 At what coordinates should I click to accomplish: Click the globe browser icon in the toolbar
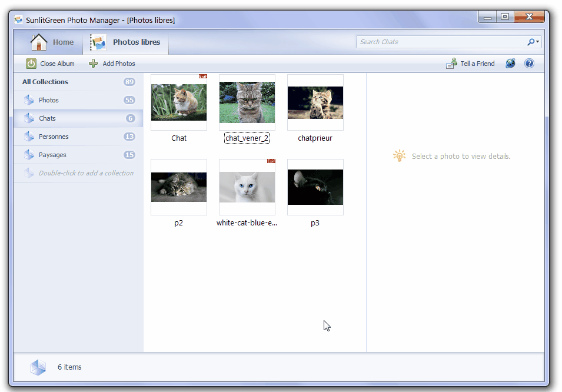[x=510, y=63]
